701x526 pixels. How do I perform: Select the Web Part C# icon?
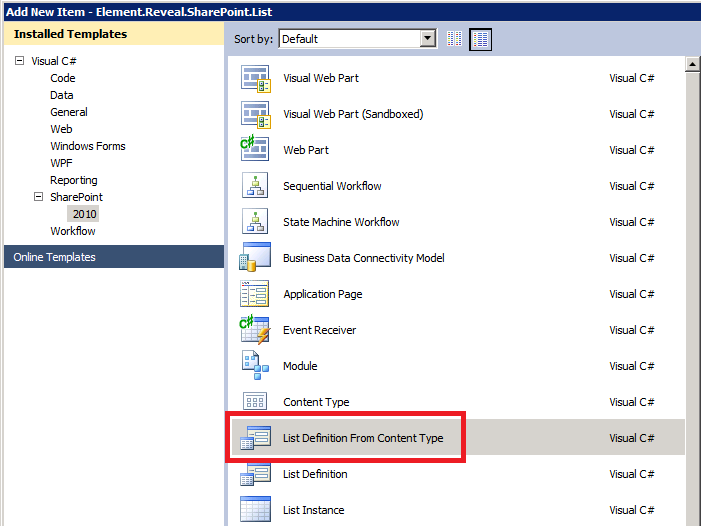[254, 148]
